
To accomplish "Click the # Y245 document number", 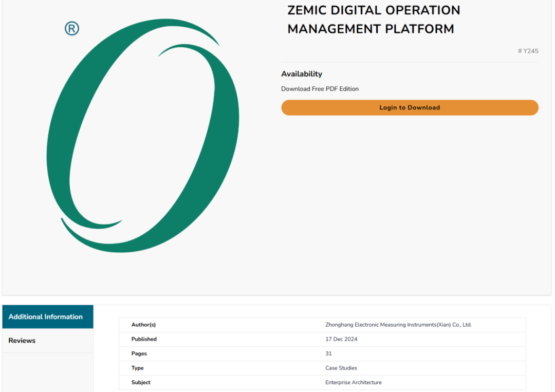I will 528,51.
